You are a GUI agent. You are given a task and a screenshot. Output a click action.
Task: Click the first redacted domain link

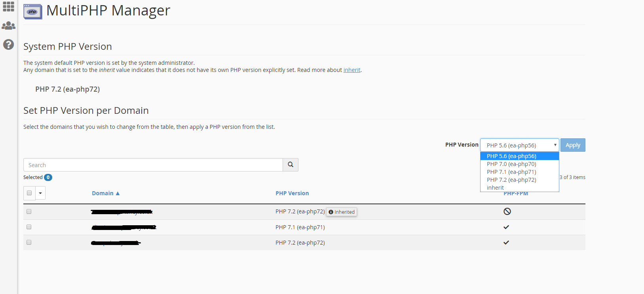(x=122, y=212)
